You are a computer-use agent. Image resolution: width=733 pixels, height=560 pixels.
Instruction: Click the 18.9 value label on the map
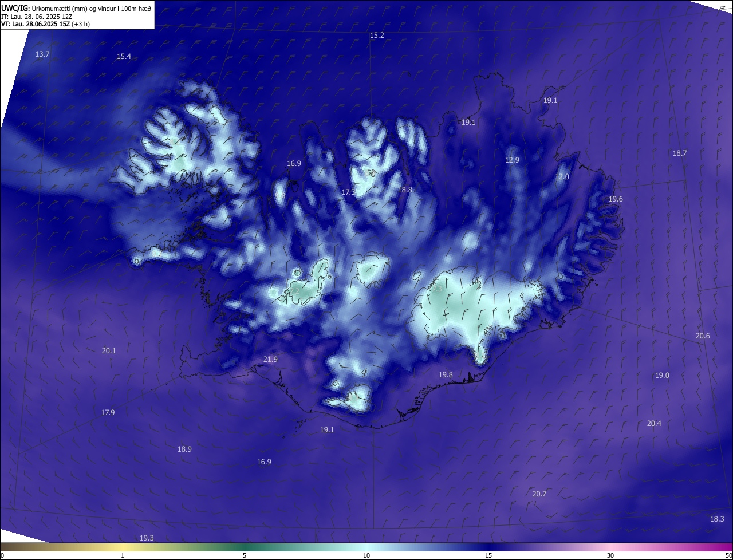click(x=184, y=449)
